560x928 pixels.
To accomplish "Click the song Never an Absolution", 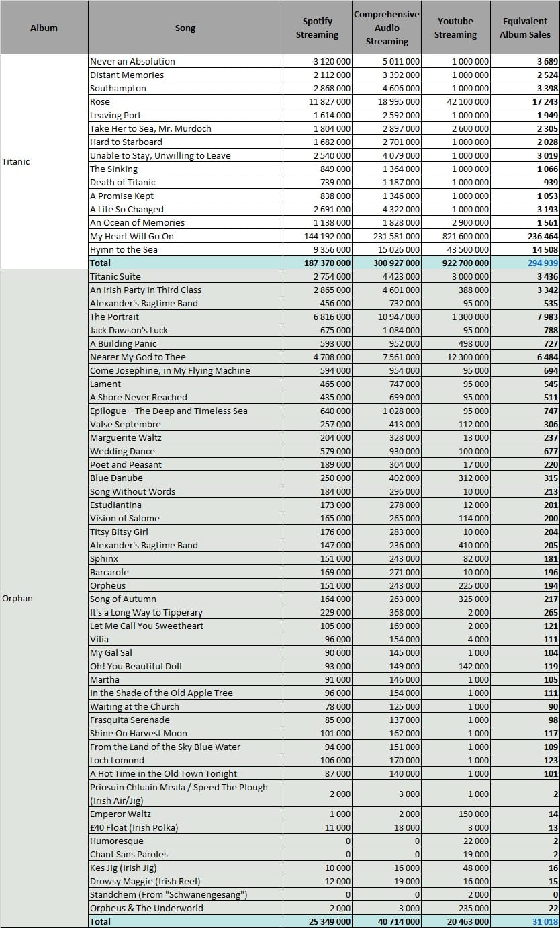I will tap(132, 61).
